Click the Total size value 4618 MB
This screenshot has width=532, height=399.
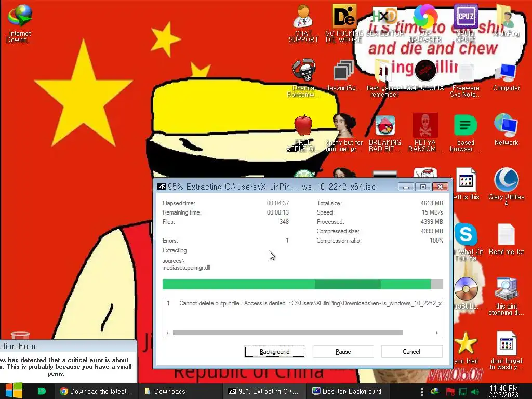[x=432, y=203]
